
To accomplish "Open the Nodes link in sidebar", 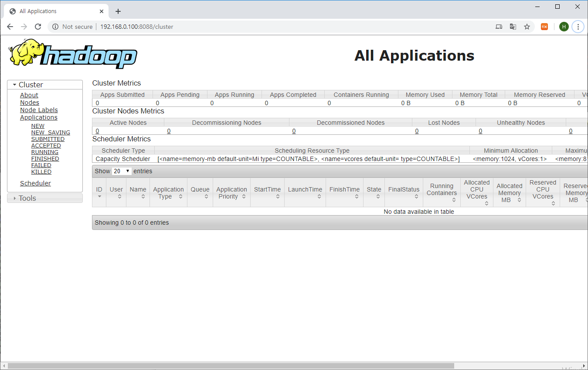I will [30, 103].
